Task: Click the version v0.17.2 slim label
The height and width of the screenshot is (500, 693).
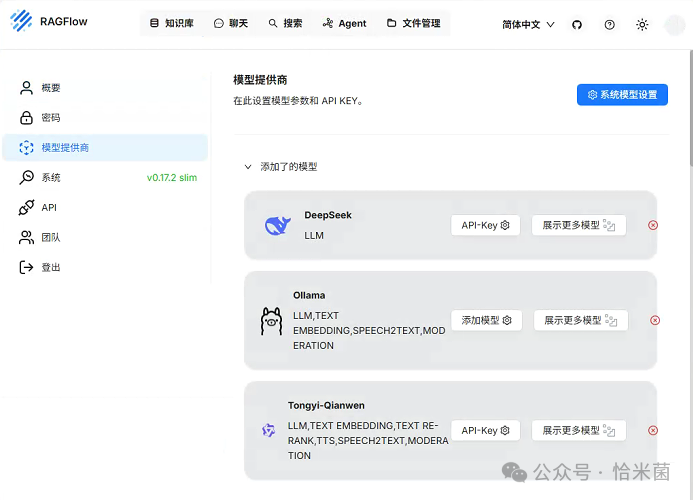Action: click(x=172, y=178)
